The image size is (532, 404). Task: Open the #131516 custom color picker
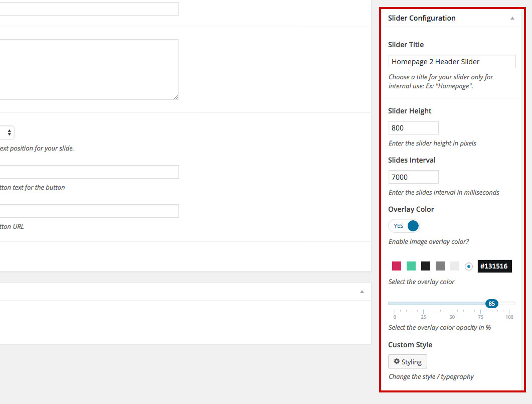pos(495,266)
